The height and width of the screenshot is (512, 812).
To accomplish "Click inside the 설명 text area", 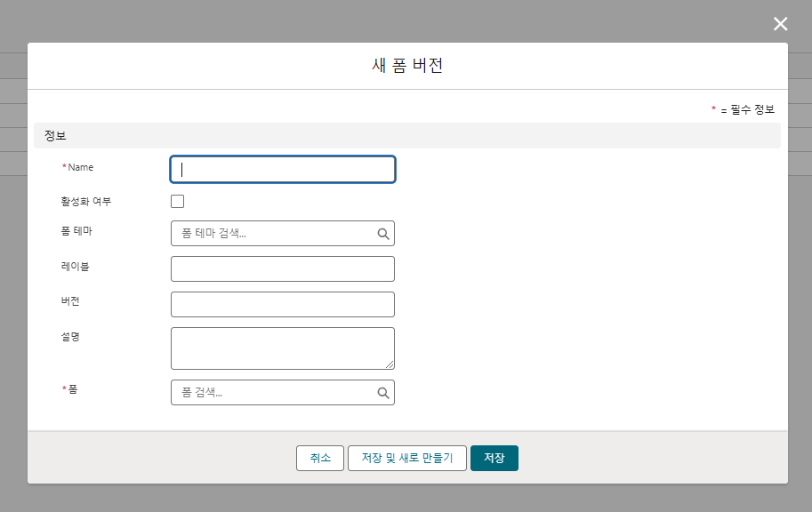I will [280, 348].
